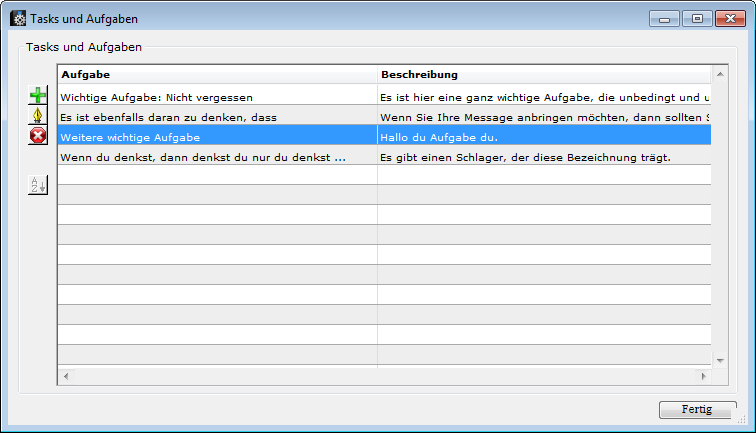Select row 'Wichtige Aufgabe: Nicht vergessen'
The image size is (756, 433).
[x=217, y=97]
